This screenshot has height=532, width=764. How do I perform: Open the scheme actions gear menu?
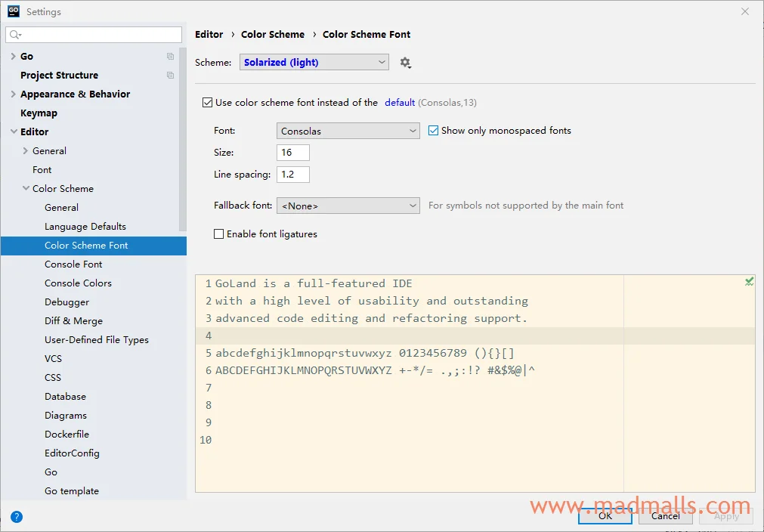point(405,63)
